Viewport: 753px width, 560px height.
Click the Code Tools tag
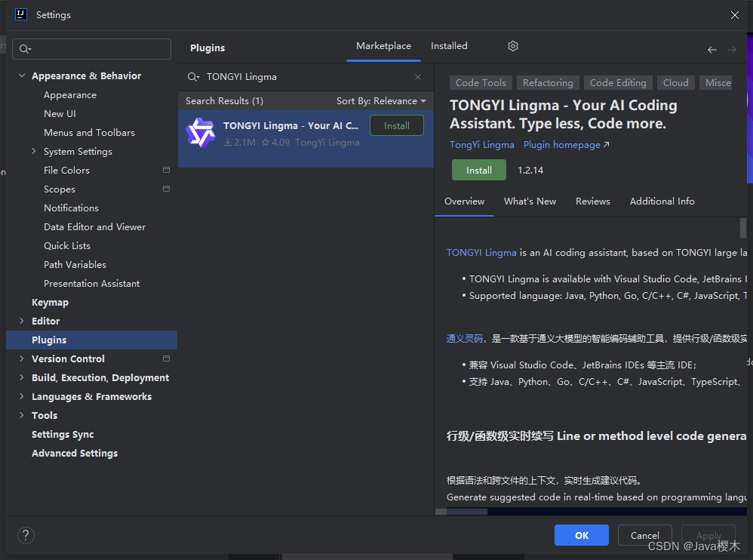[481, 82]
